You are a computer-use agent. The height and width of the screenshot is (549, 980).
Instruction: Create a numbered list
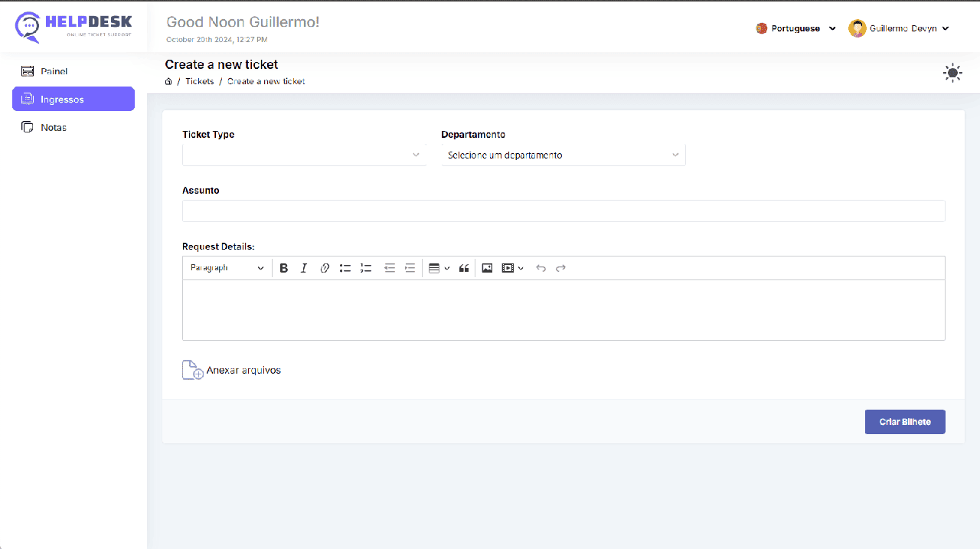point(365,267)
